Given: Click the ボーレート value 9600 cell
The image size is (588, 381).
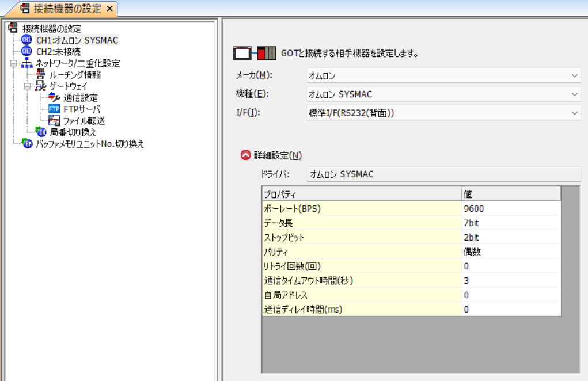Looking at the screenshot, I should click(510, 208).
